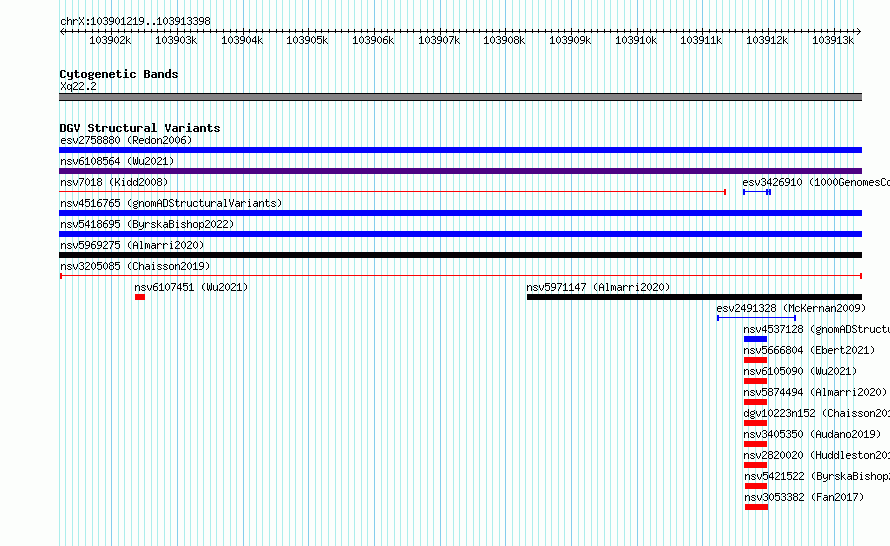Image resolution: width=890 pixels, height=546 pixels.
Task: Click the thin red line under nsv7018
Action: coord(392,192)
